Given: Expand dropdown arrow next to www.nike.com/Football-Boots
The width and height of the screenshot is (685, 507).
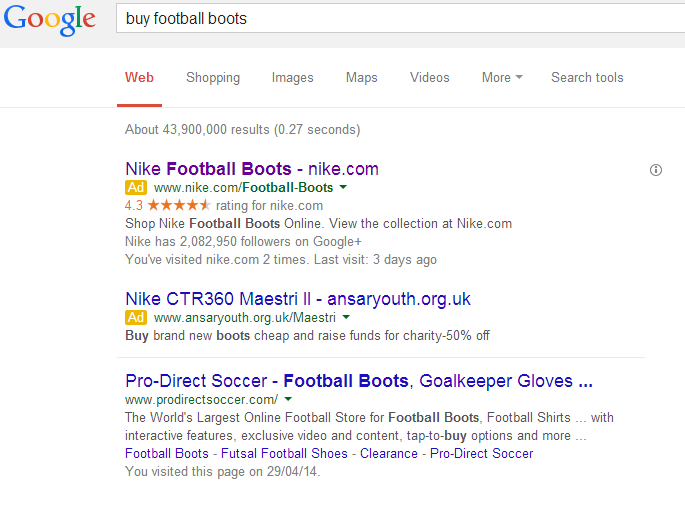Looking at the screenshot, I should tap(343, 187).
